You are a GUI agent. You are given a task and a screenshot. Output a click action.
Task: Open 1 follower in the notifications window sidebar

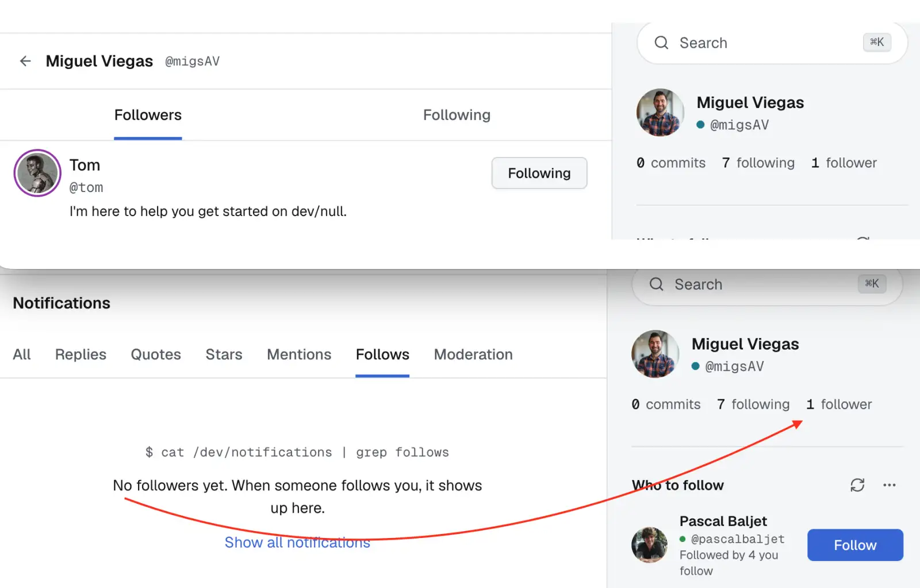pos(839,405)
